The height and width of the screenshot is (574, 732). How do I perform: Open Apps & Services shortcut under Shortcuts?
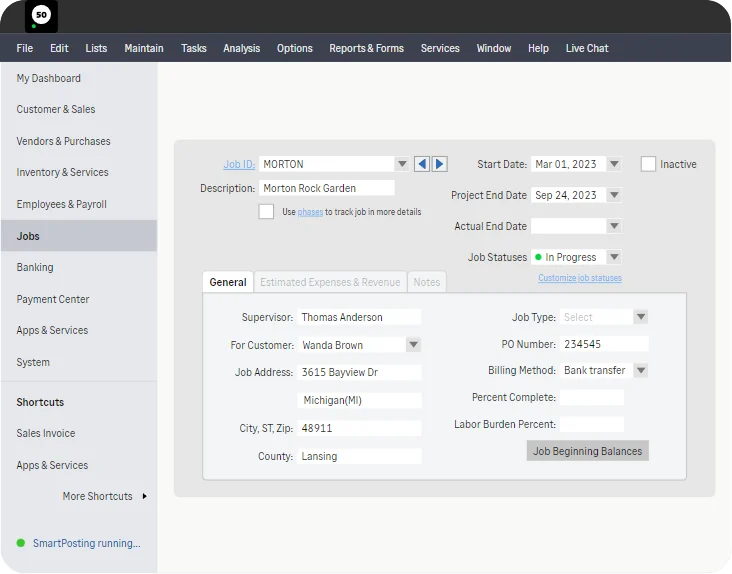52,465
